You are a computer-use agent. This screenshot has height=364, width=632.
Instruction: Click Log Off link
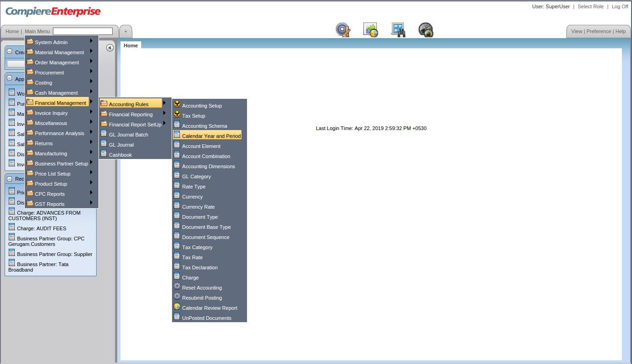tap(620, 6)
